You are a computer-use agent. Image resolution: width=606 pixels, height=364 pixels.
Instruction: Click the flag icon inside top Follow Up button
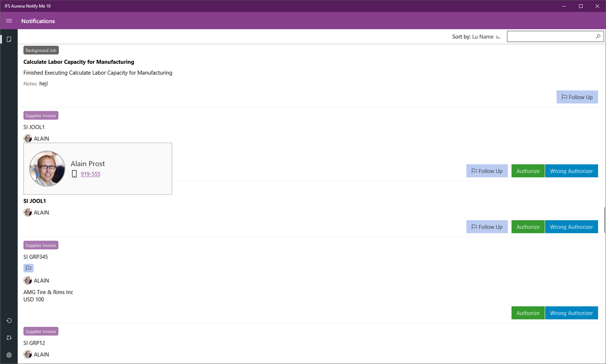point(564,97)
